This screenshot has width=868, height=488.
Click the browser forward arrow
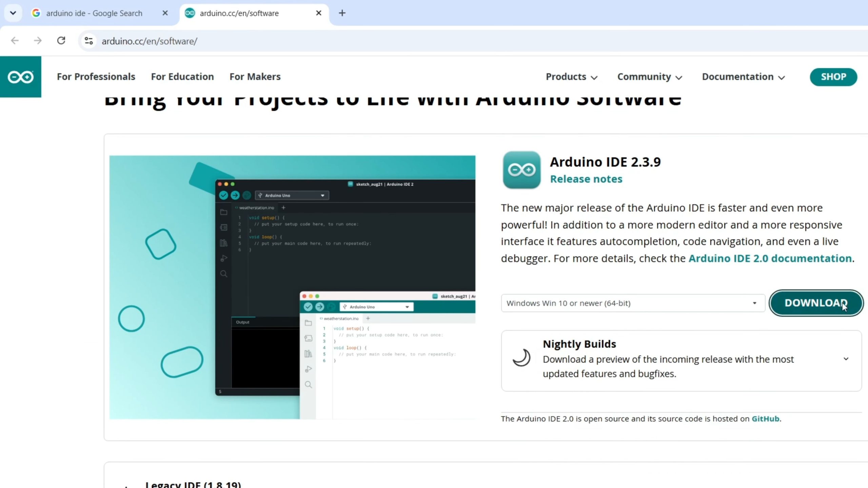pos(38,41)
